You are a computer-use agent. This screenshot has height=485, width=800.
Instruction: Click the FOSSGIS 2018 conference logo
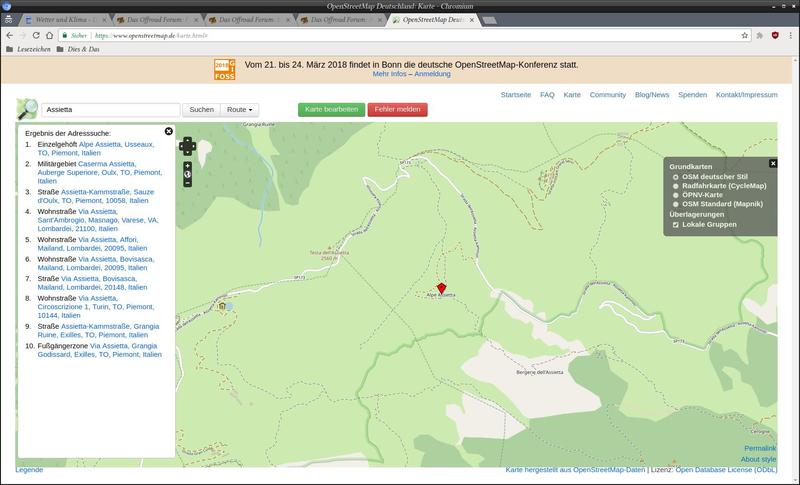224,69
